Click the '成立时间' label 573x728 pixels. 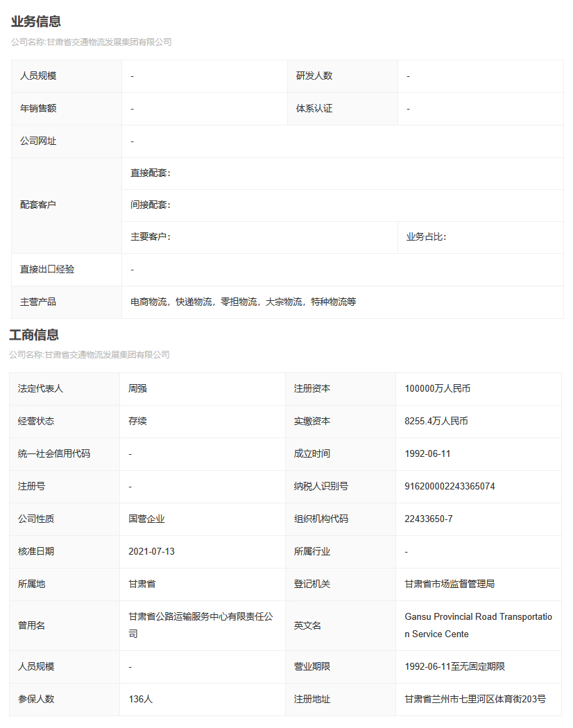click(312, 453)
